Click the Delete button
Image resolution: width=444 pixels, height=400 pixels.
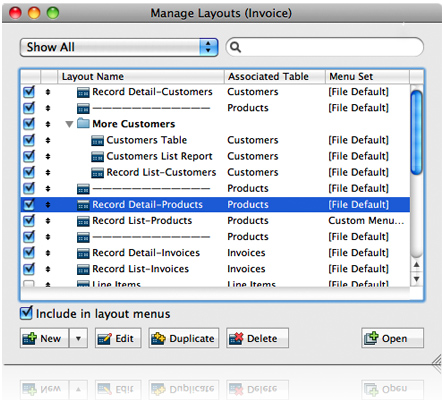pos(257,338)
